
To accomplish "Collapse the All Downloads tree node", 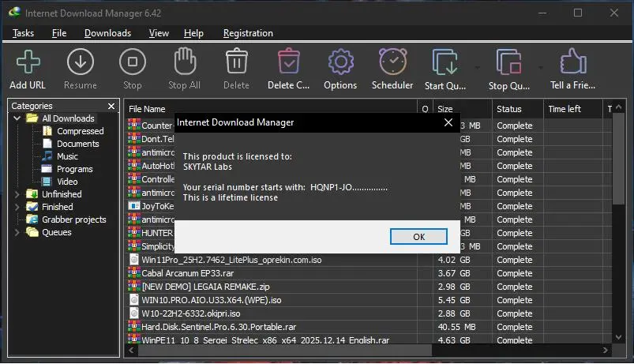I will (17, 118).
